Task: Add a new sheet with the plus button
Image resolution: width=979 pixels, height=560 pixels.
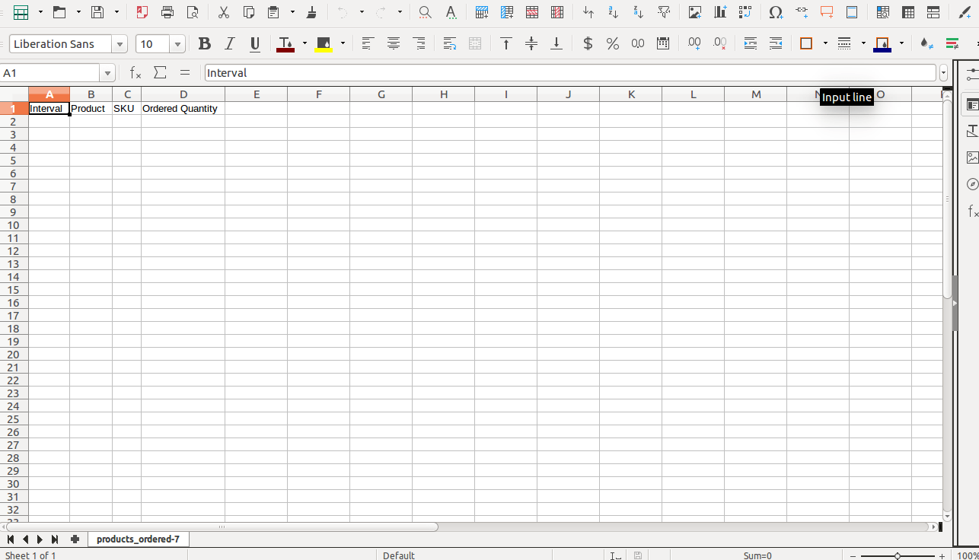Action: pos(75,539)
